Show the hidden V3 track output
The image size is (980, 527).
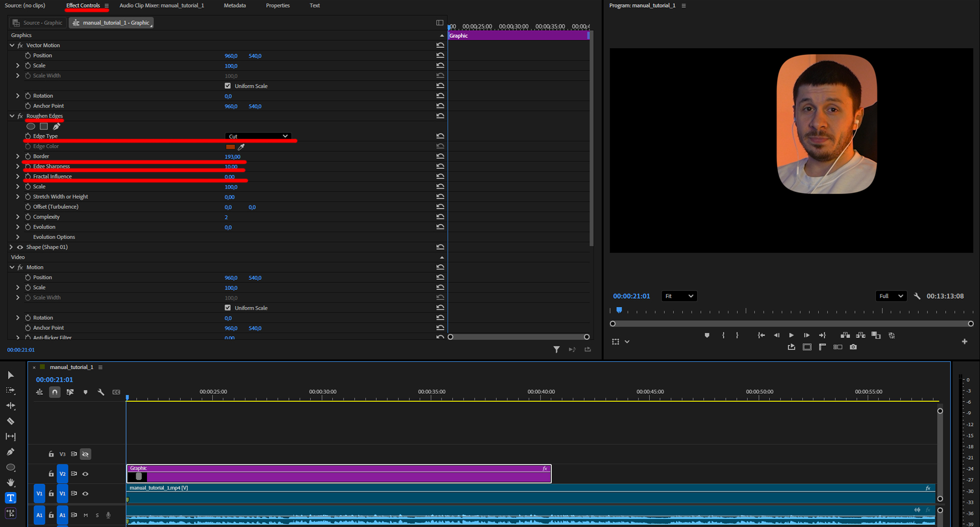pos(85,454)
